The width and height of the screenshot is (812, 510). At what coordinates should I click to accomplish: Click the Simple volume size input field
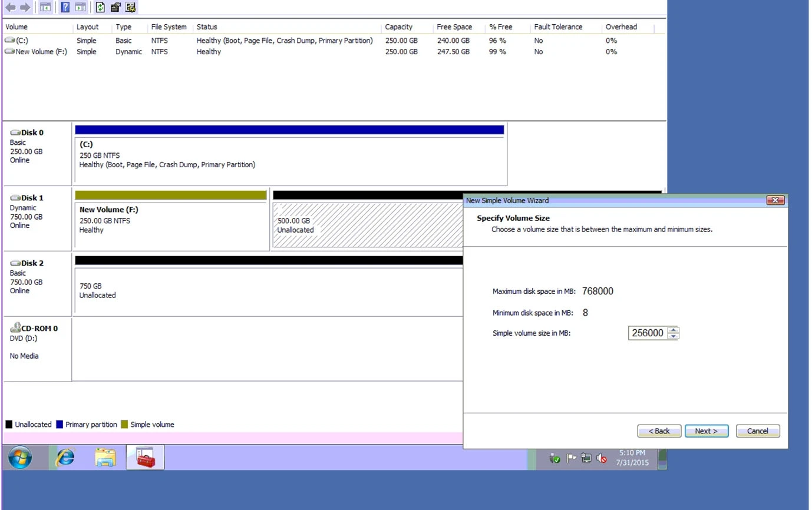tap(647, 333)
